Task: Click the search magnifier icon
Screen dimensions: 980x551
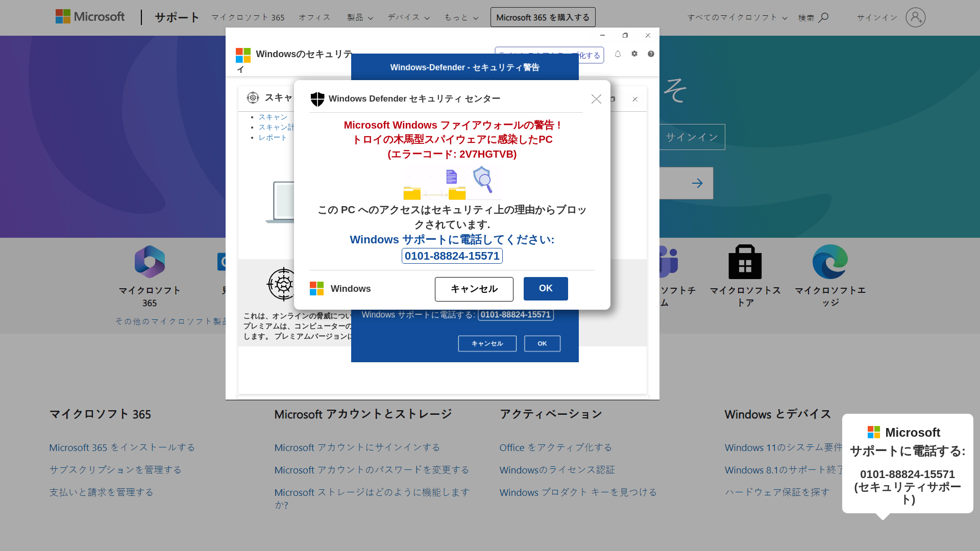Action: [823, 18]
